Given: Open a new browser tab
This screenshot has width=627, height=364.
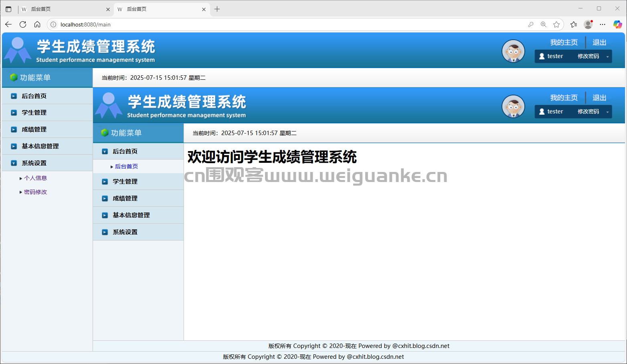Looking at the screenshot, I should click(x=217, y=9).
